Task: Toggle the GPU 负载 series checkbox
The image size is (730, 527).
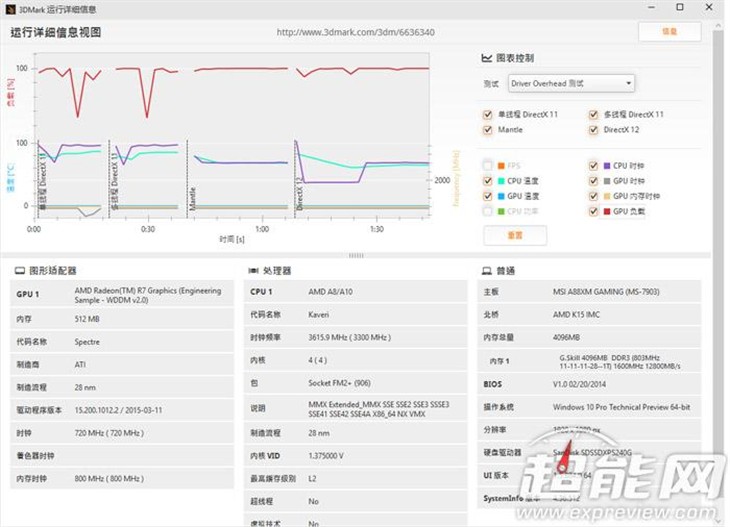Action: [x=594, y=211]
